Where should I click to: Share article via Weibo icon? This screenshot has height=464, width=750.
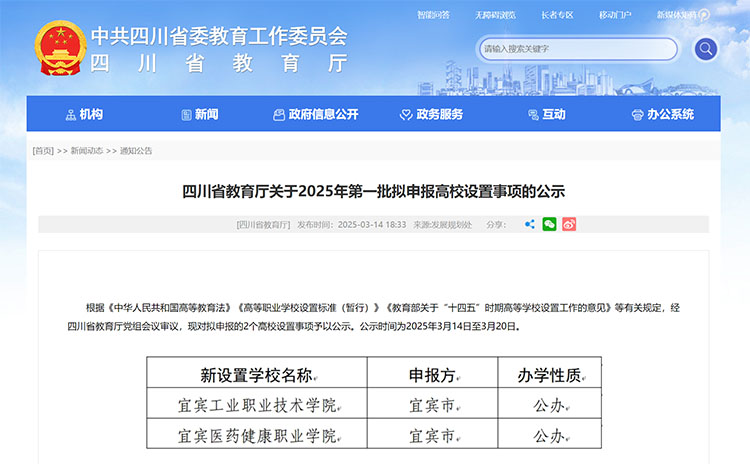pyautogui.click(x=569, y=225)
